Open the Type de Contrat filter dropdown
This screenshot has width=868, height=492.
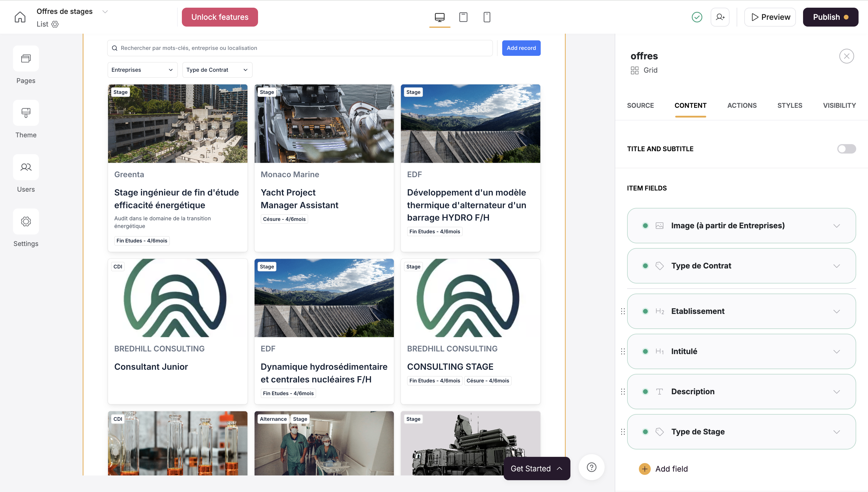click(x=217, y=70)
